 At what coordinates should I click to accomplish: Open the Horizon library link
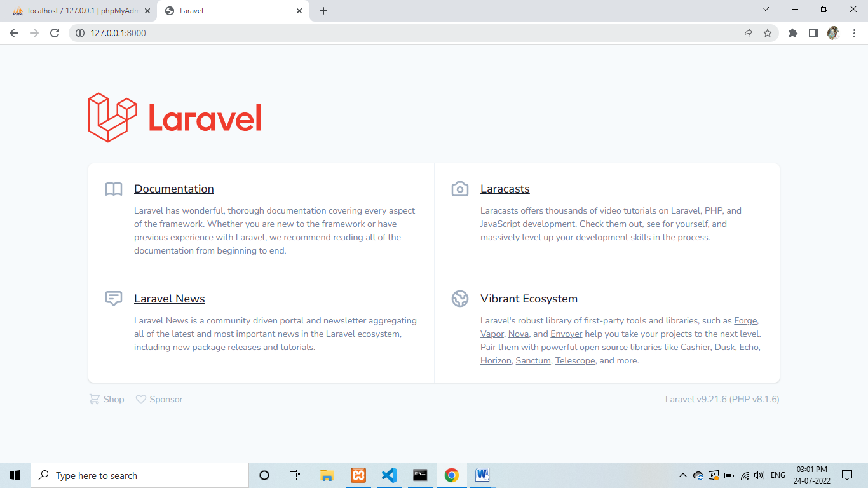pos(496,361)
